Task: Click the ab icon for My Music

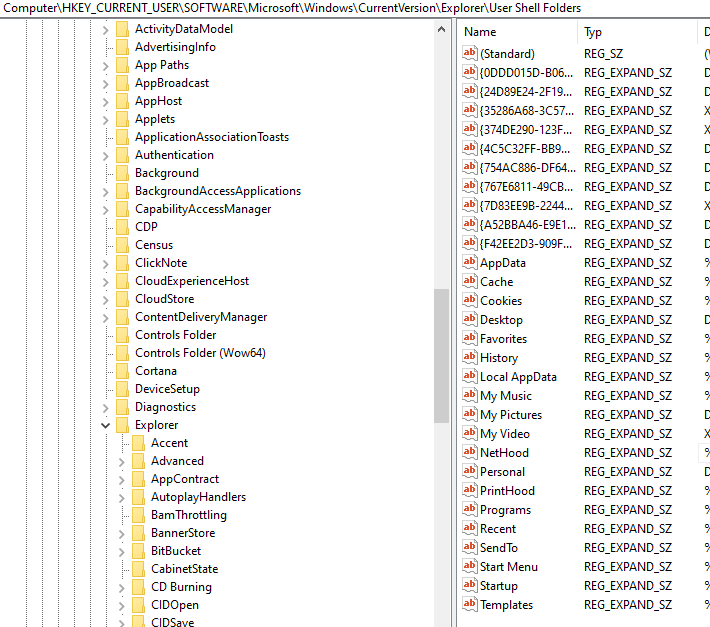Action: click(470, 395)
